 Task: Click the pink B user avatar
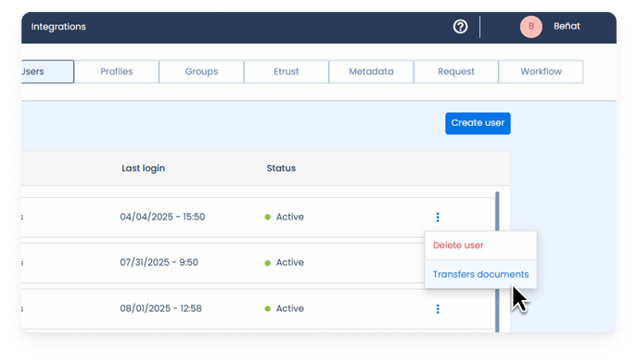click(x=530, y=27)
